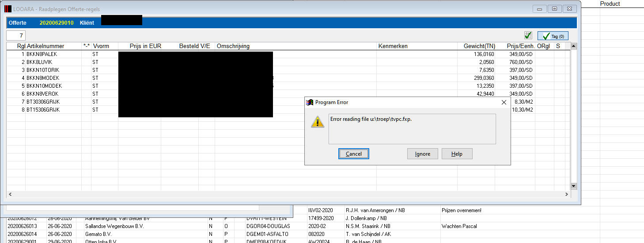Click DGOR04-DOUGLAS in background list
Image resolution: width=644 pixels, height=243 pixels.
(268, 226)
